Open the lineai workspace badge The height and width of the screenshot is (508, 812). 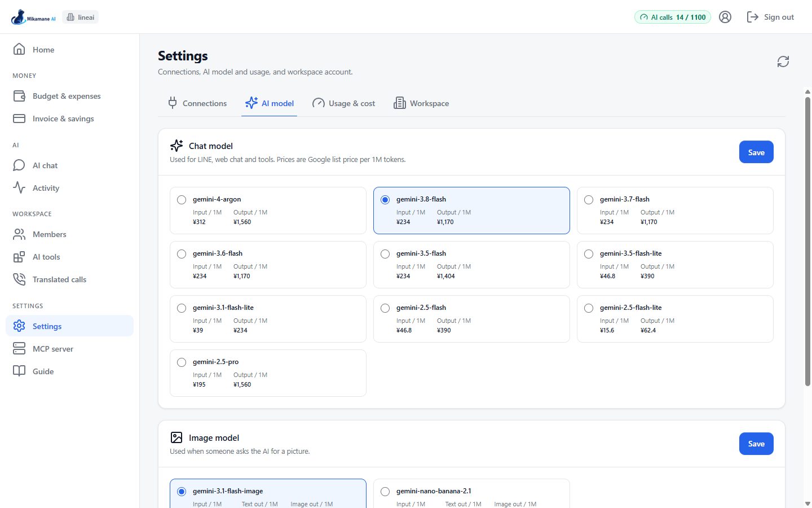click(x=81, y=17)
